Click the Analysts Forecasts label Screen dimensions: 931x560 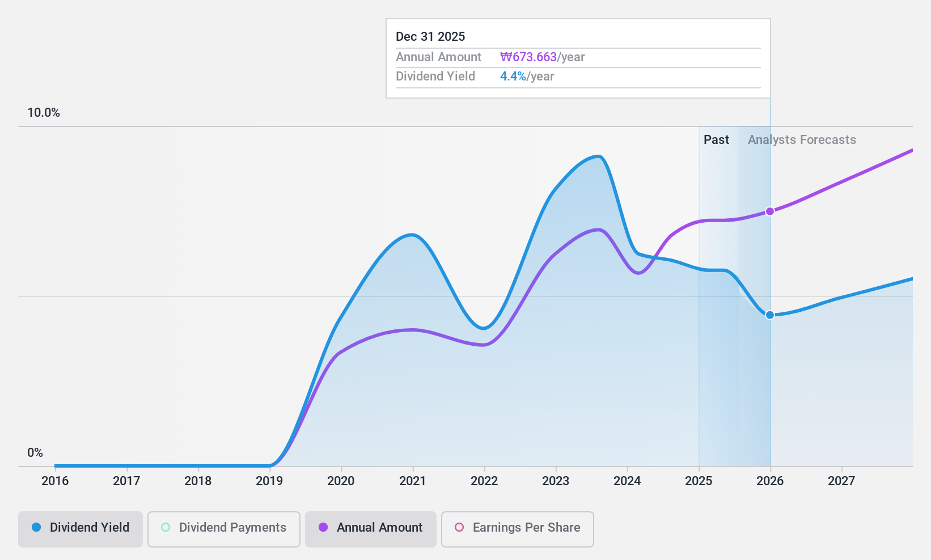802,140
